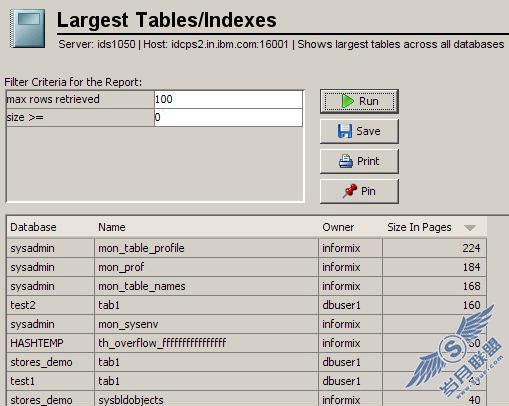Viewport: 509px width, 406px height.
Task: Sort by the Database column header
Action: 50,227
